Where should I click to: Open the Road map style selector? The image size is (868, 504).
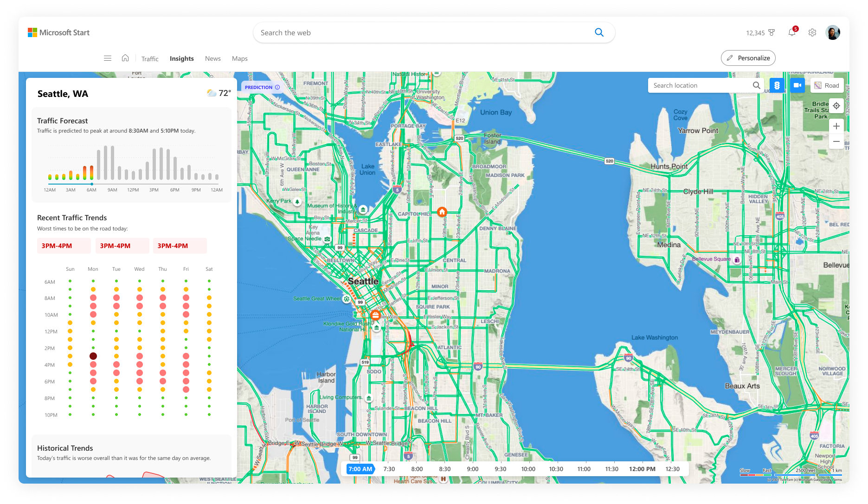827,85
